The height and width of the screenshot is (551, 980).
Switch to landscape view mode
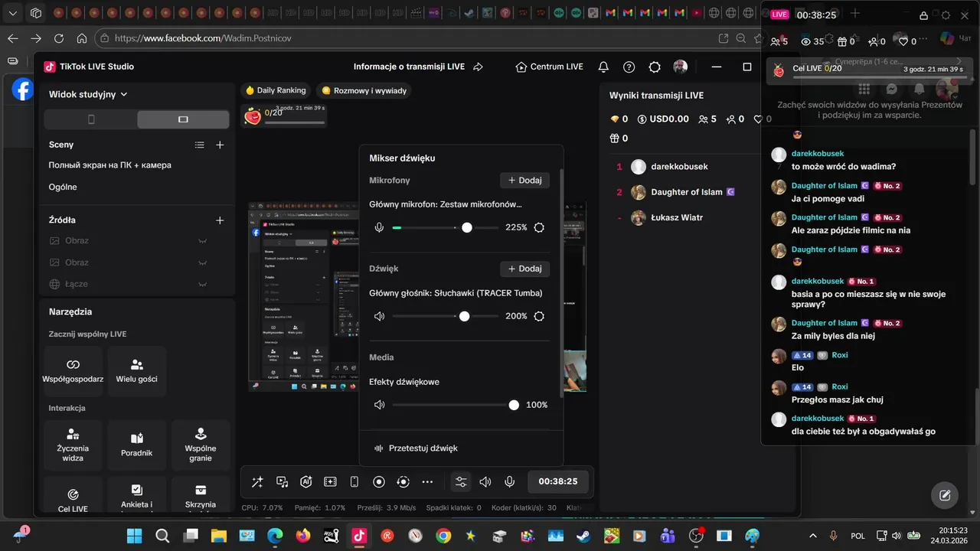click(183, 119)
